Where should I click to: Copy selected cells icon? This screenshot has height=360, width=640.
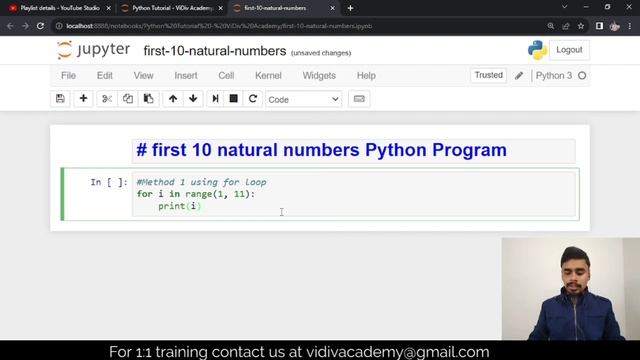point(128,99)
